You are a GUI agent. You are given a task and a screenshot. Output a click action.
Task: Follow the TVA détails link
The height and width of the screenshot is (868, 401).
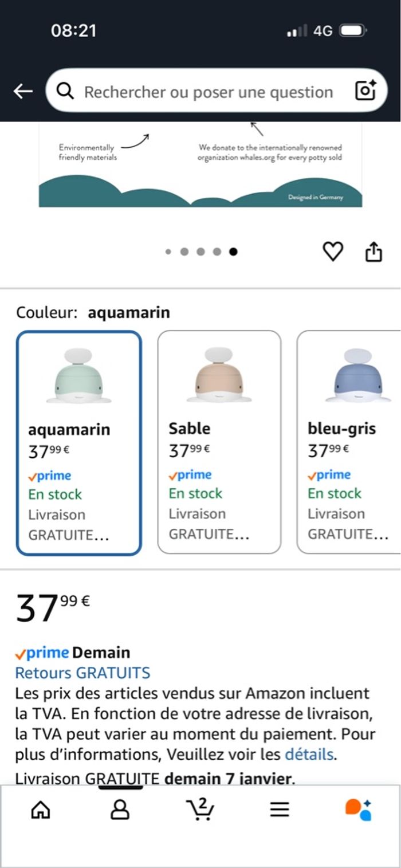click(x=309, y=754)
